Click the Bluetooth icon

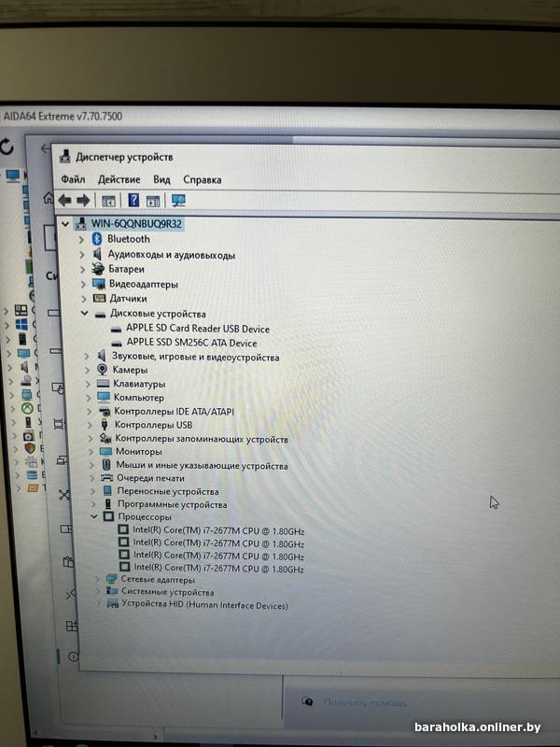pos(97,239)
